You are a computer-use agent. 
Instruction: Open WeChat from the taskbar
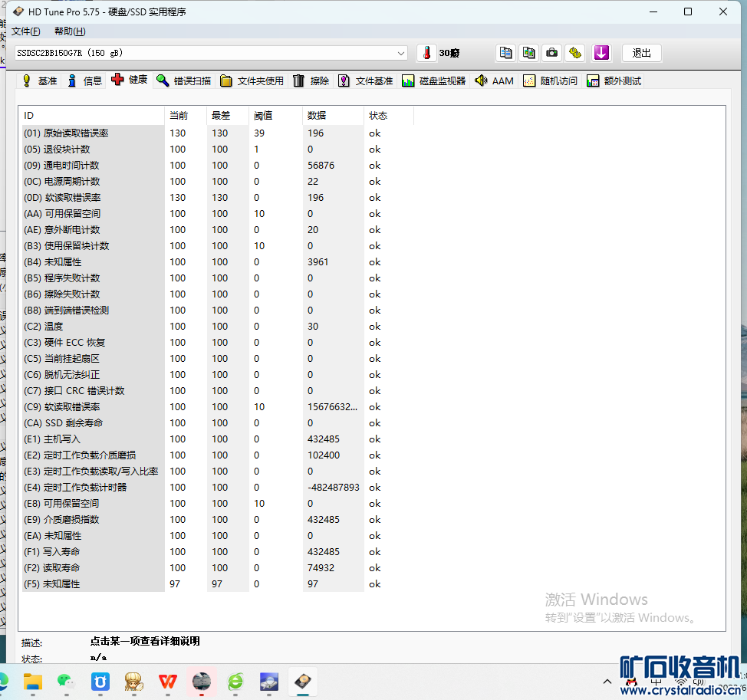[x=66, y=682]
